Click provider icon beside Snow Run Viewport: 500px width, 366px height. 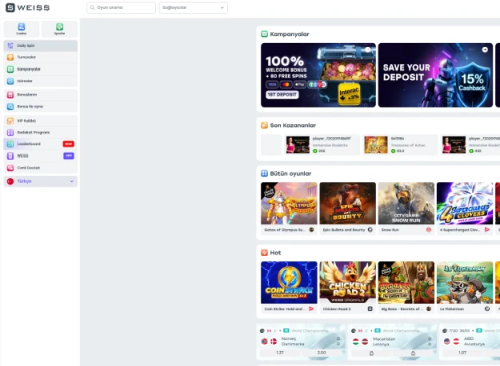tap(429, 230)
